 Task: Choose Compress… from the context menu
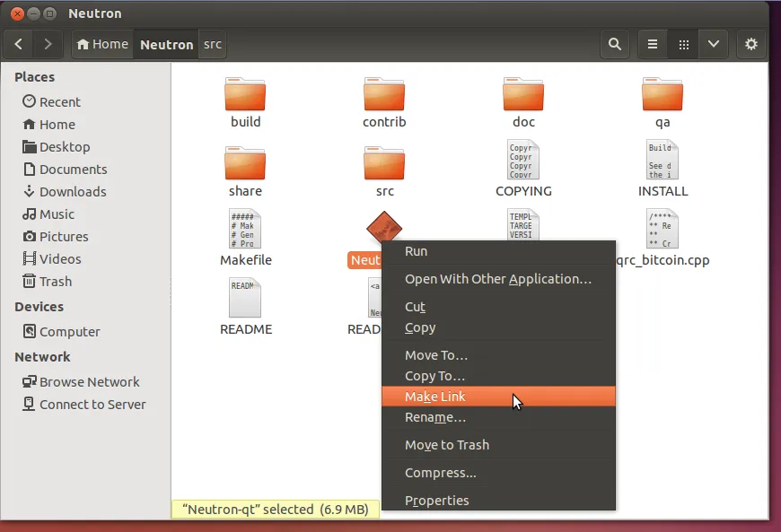(498, 473)
